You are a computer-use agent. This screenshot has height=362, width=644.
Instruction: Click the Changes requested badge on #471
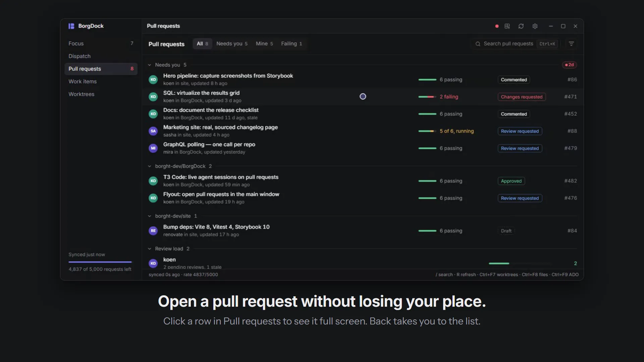coord(522,97)
